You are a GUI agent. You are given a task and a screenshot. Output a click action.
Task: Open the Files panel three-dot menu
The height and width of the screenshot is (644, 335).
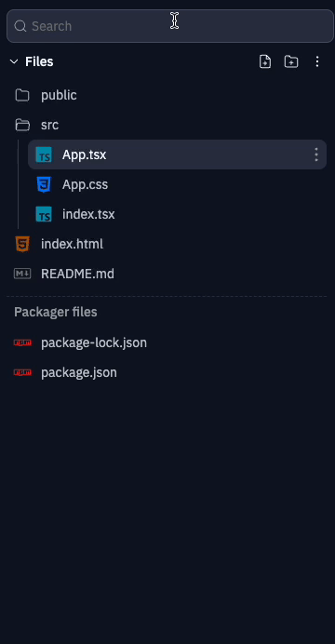point(317,61)
